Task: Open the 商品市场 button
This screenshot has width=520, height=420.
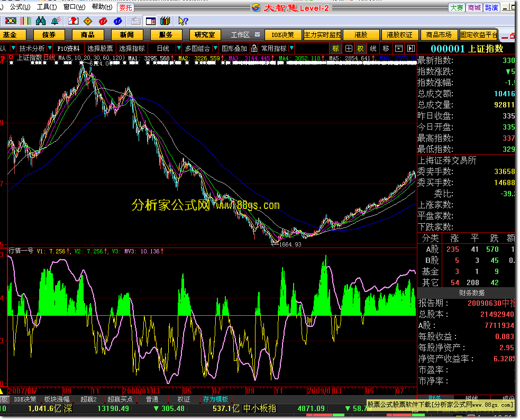Action: tap(439, 35)
